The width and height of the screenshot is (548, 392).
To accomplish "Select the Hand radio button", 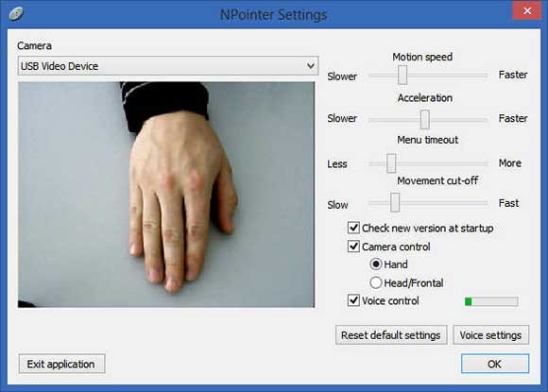I will point(376,264).
